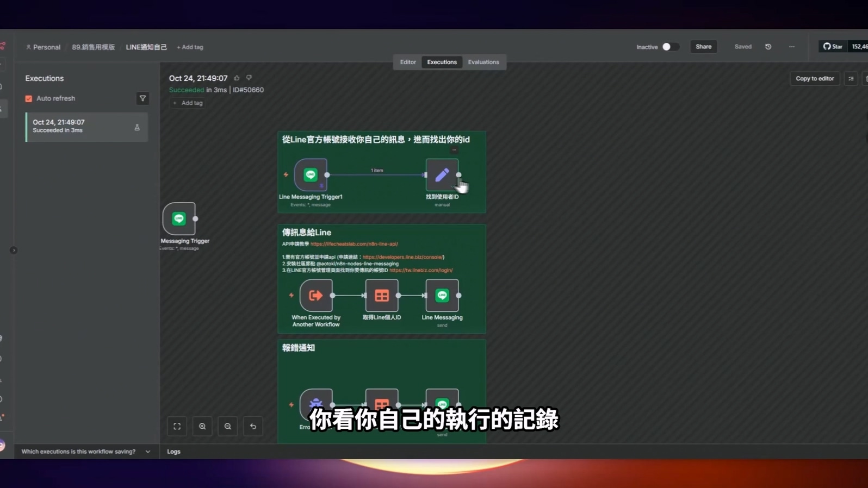Click checklist icon beside Copy to editor
This screenshot has width=868, height=488.
coord(851,79)
